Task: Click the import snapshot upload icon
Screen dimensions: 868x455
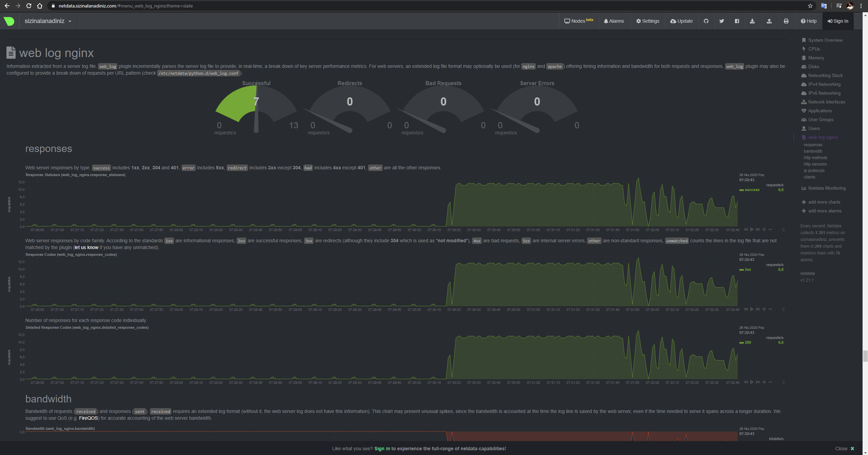Action: point(769,21)
